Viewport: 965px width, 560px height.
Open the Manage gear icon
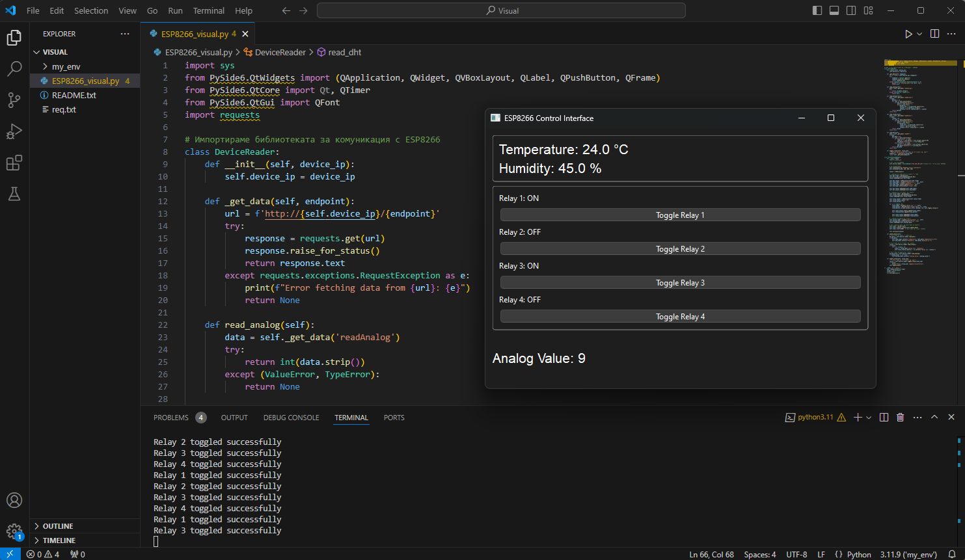14,531
